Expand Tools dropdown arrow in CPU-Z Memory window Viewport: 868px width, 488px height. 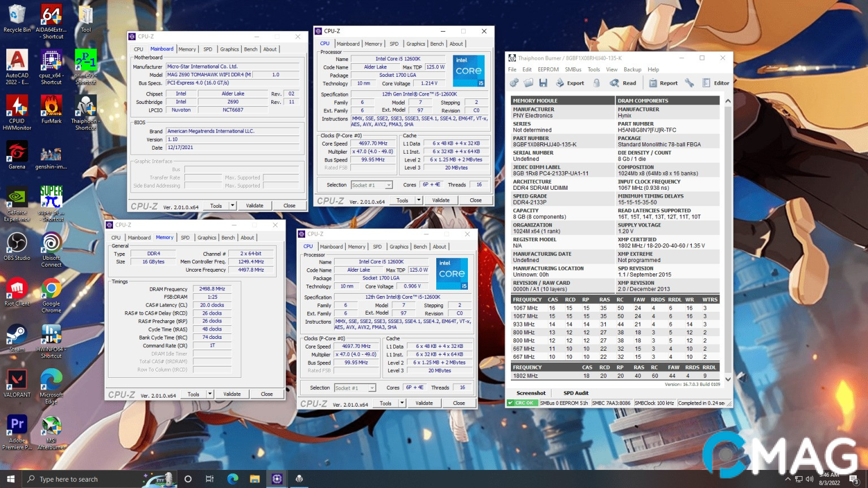point(210,394)
